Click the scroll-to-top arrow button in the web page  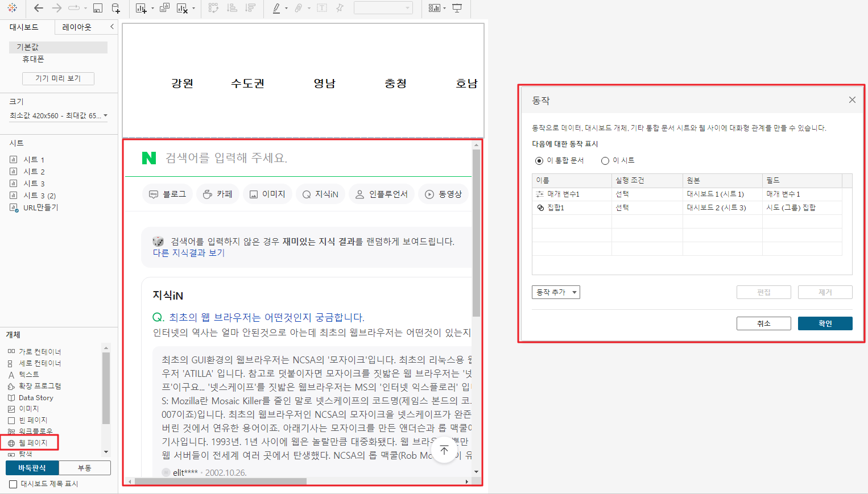coord(444,450)
